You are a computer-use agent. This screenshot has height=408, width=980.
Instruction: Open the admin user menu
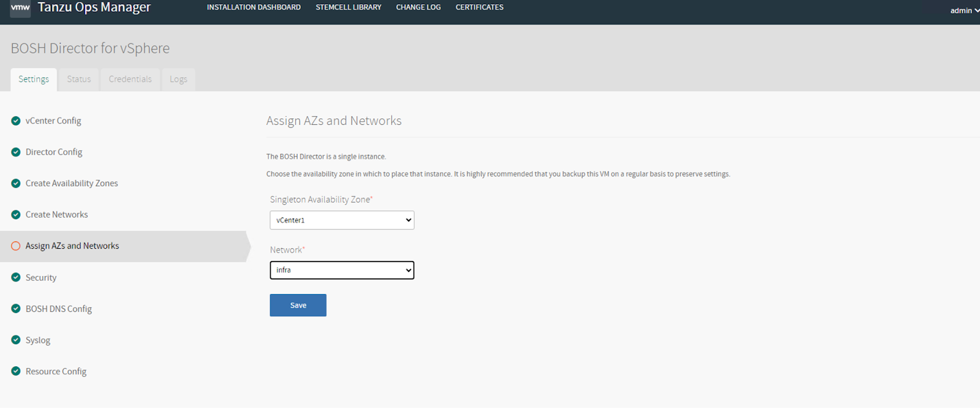(x=965, y=10)
